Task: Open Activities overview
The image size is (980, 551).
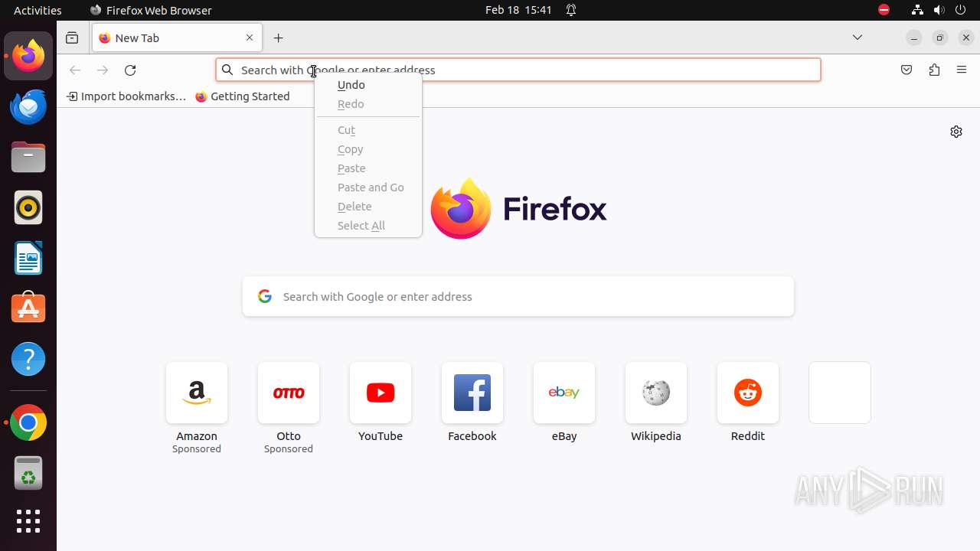Action: pos(38,10)
